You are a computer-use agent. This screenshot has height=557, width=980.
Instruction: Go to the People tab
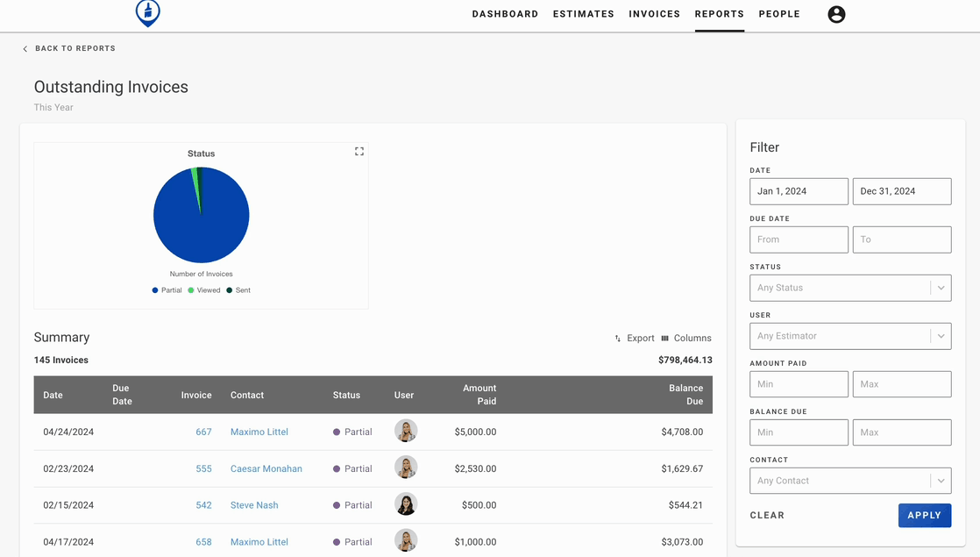click(779, 14)
